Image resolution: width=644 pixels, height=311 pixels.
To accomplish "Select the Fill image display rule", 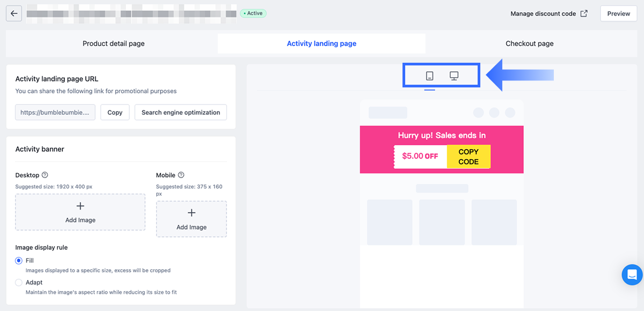I will click(19, 261).
